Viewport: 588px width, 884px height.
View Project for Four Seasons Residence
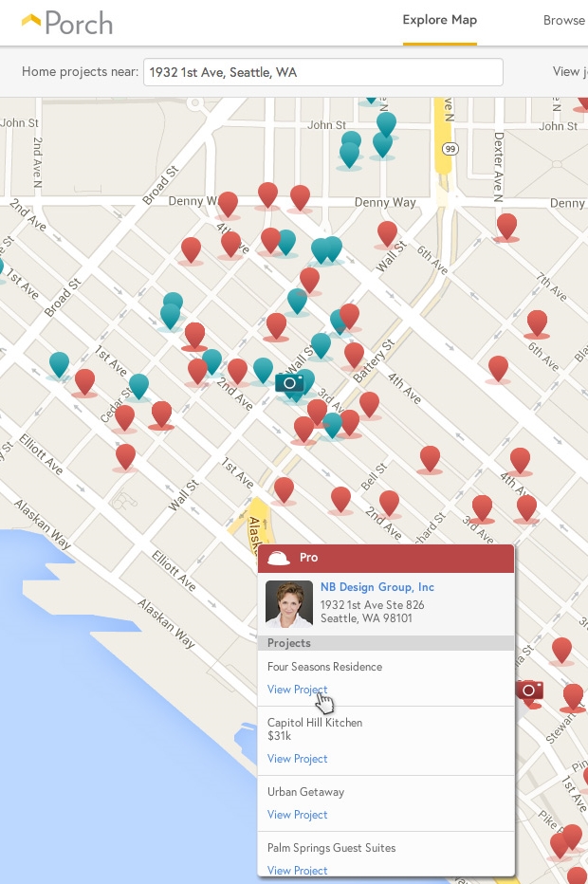tap(297, 690)
